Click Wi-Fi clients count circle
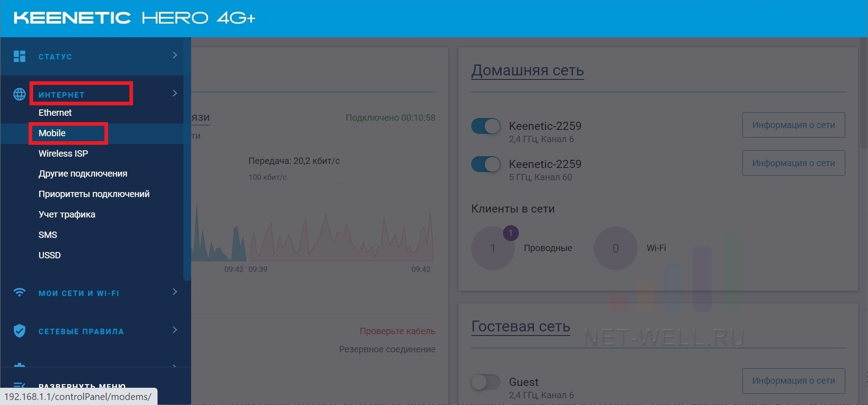The image size is (868, 405). 616,248
